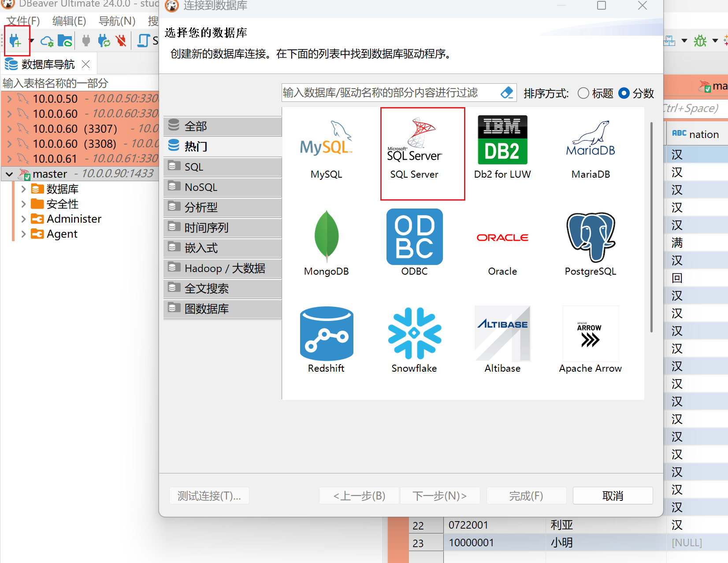
Task: Show 分析型 driver category
Action: point(223,207)
